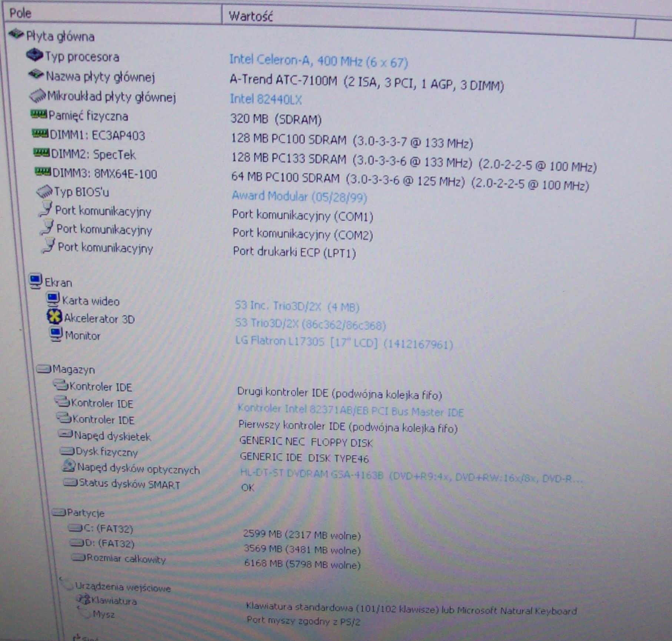672x641 pixels.
Task: Click the Napęd dyskietek floppy icon
Action: [66, 434]
